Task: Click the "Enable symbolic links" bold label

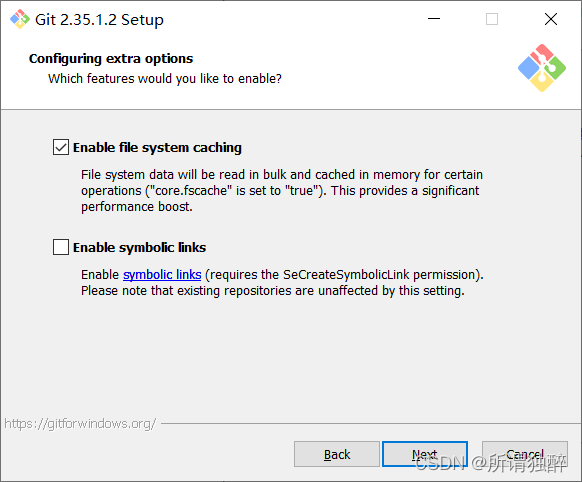Action: [140, 247]
